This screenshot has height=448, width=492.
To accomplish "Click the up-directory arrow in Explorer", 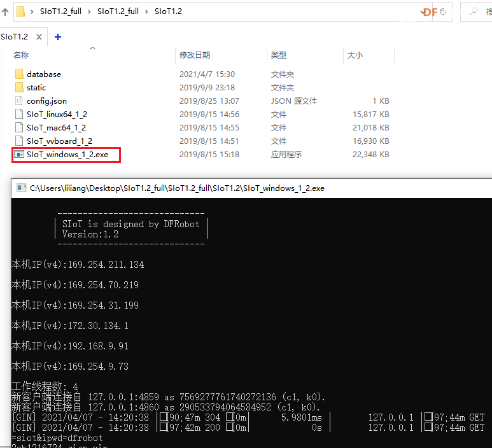I will click(5, 11).
